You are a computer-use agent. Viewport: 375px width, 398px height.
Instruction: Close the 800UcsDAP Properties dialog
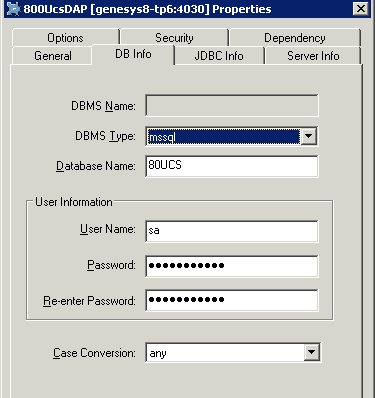click(361, 9)
